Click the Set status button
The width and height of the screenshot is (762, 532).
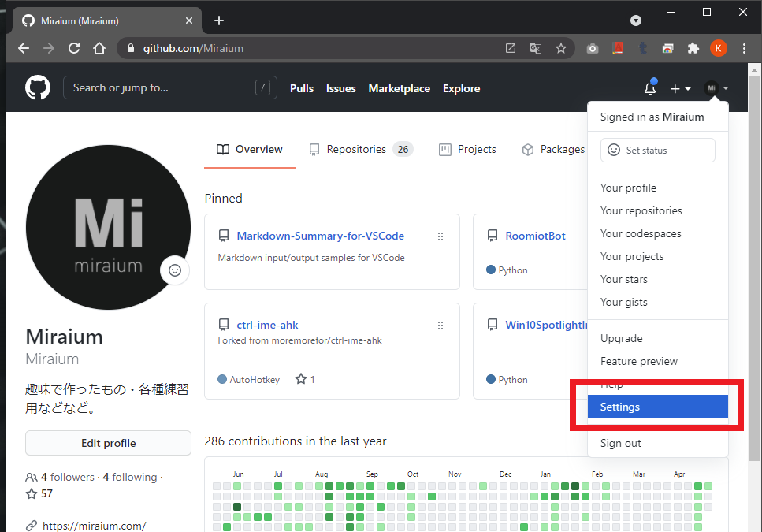click(x=657, y=150)
